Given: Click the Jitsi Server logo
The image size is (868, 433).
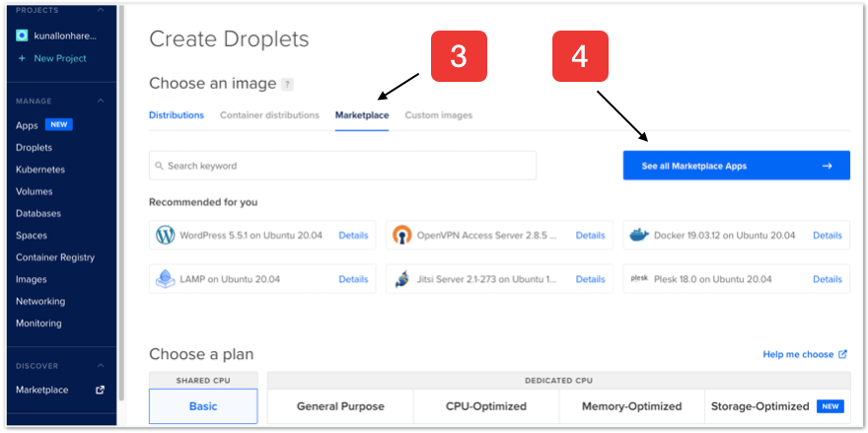Looking at the screenshot, I should tap(402, 279).
